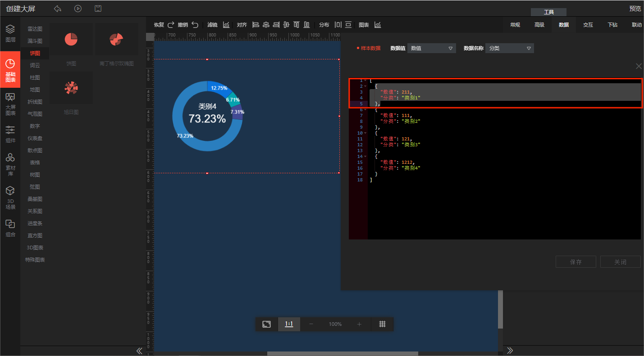
Task: Align bottom edges icon
Action: 307,25
